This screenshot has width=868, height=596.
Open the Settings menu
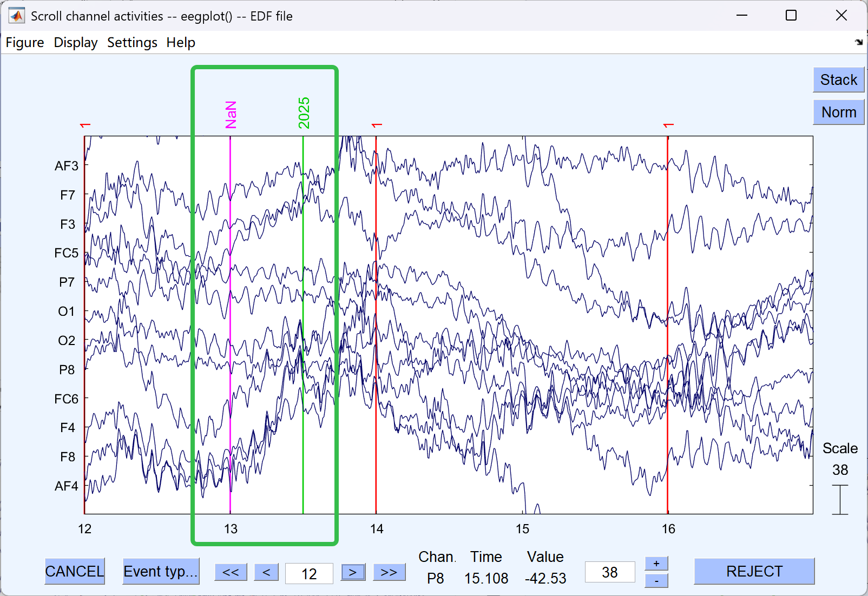pos(132,43)
